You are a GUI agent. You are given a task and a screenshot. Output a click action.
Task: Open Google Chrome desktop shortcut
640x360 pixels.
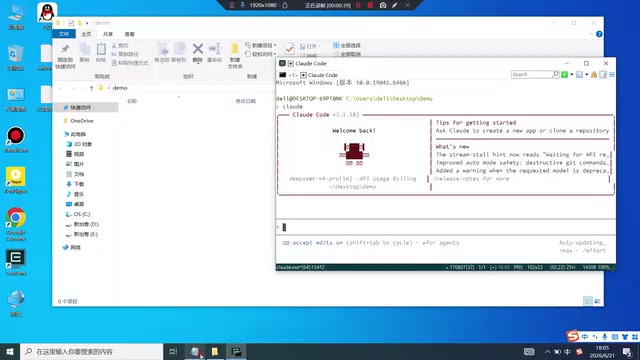coord(16,224)
